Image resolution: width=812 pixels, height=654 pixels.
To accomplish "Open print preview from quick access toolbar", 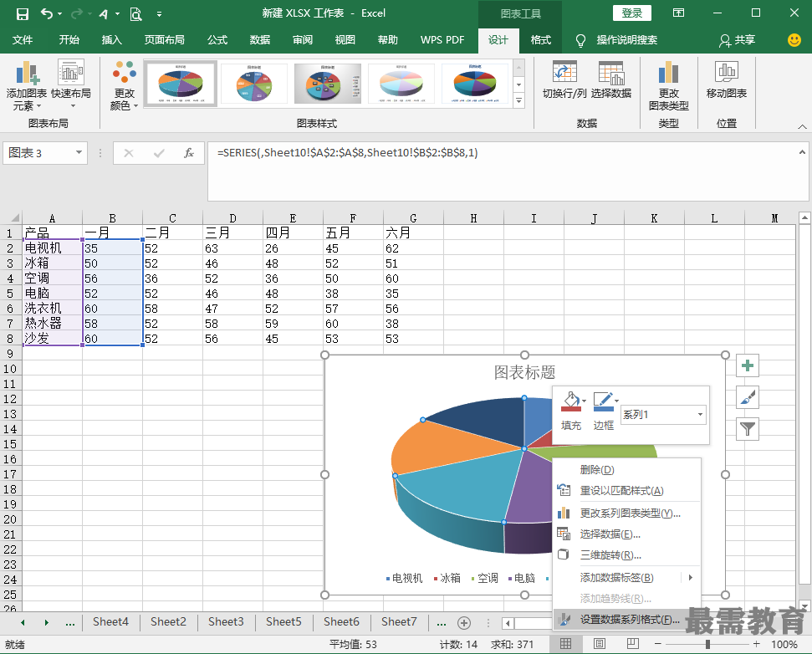I will tap(135, 14).
